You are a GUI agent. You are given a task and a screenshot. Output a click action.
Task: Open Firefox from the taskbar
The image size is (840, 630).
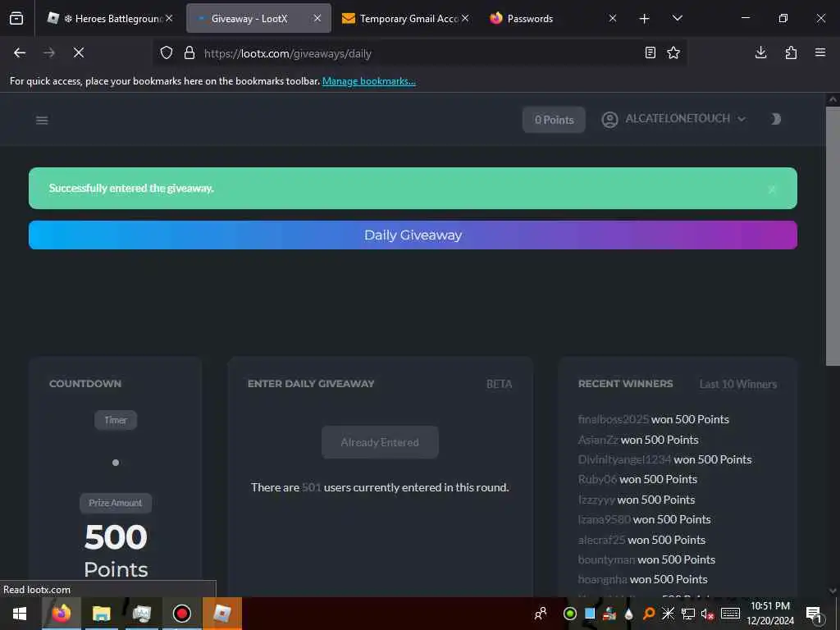click(x=61, y=614)
